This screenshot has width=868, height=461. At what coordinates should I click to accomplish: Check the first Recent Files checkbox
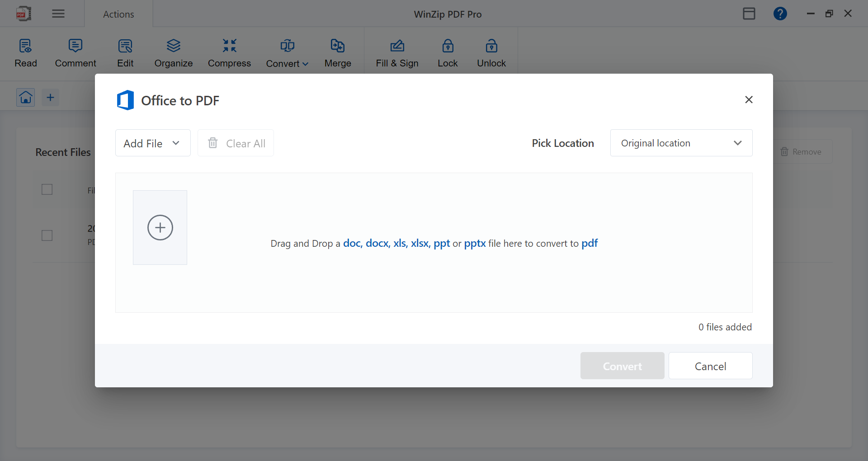47,189
